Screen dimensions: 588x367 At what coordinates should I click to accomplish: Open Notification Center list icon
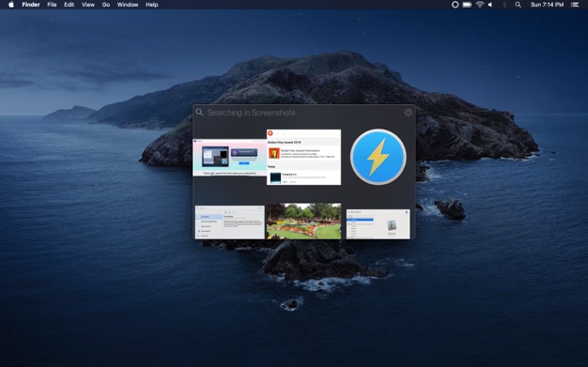point(575,5)
